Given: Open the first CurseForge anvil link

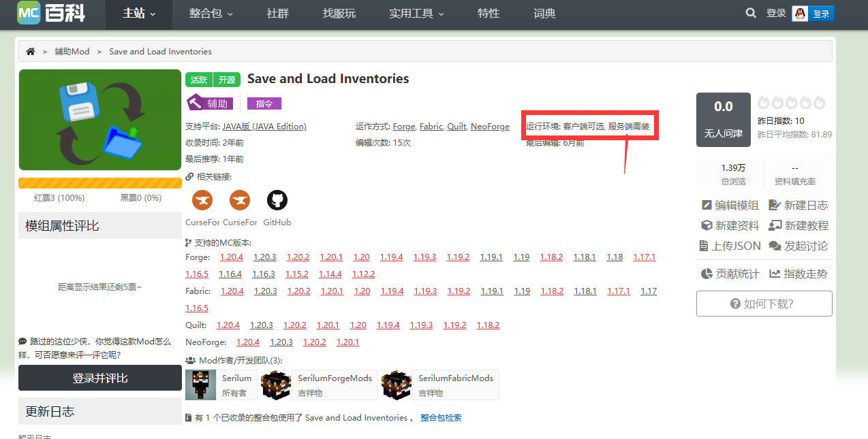Looking at the screenshot, I should coord(202,200).
